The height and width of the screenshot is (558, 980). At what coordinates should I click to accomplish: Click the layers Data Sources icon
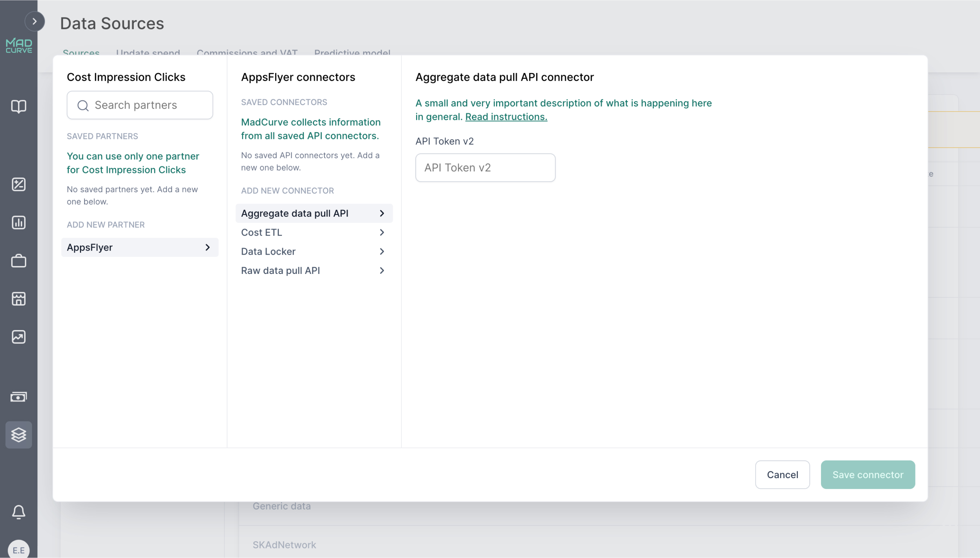click(x=18, y=434)
